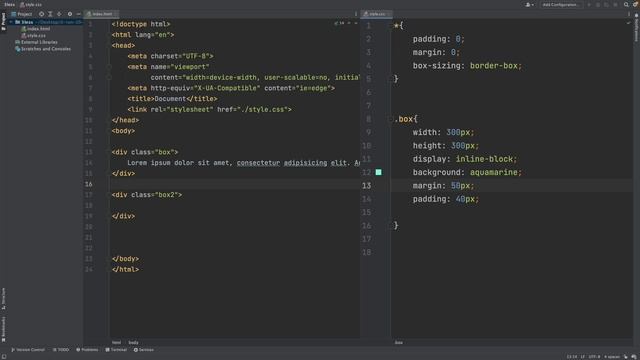Hide the Project panel with minus icon
640x360 pixels.
(78, 14)
